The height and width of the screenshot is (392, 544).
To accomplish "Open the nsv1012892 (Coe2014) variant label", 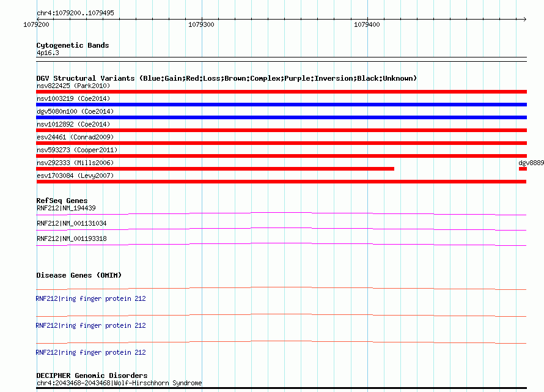I will click(x=73, y=124).
